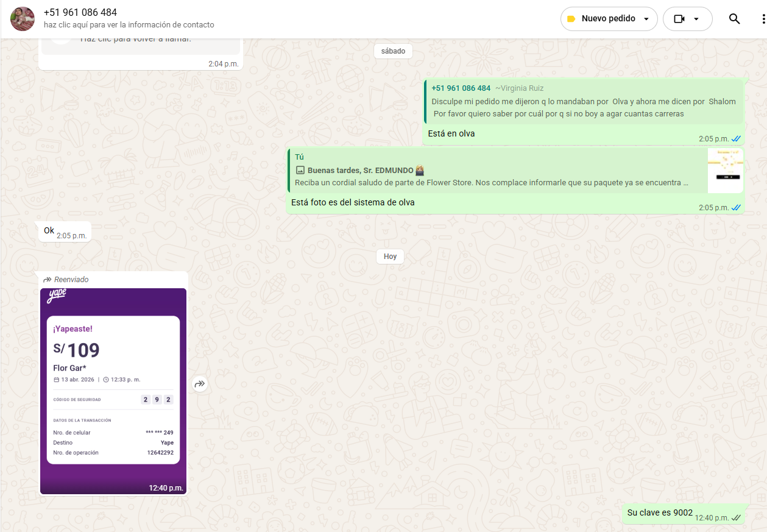Click 'Haz clic para volver a llamar' link

135,40
